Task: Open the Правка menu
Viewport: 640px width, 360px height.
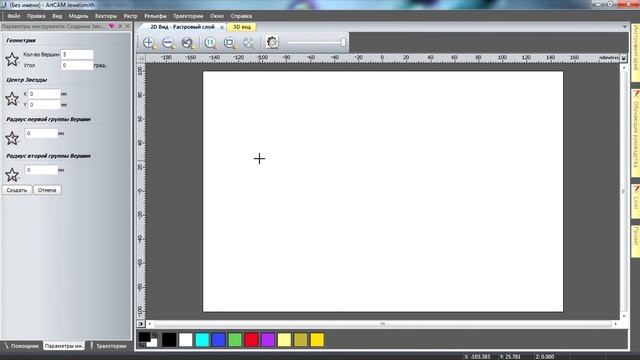Action: coord(36,16)
